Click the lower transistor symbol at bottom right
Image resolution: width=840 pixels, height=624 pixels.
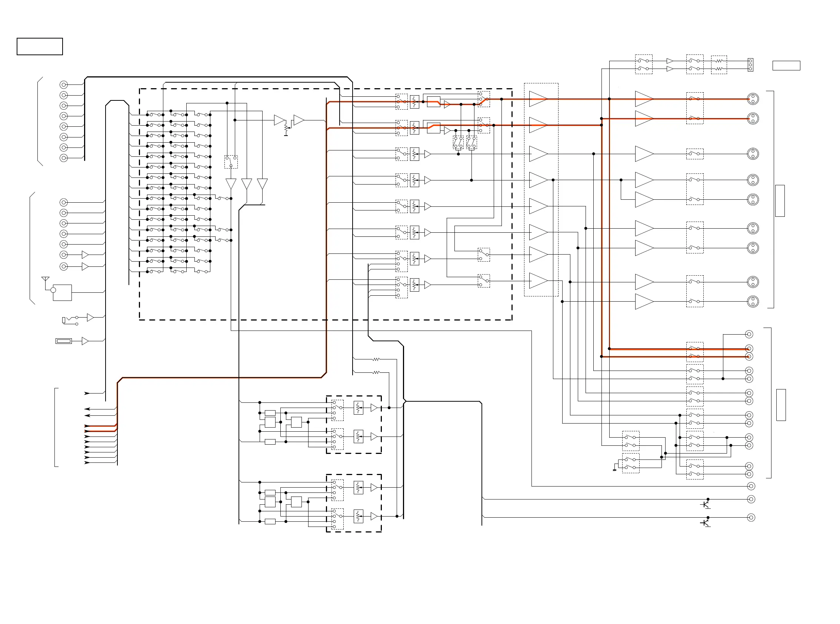tap(706, 523)
